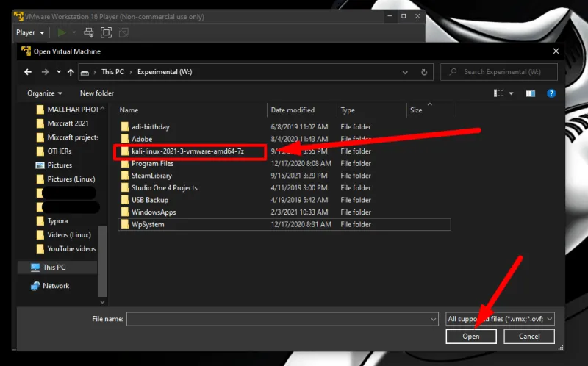Click the back navigation arrow

click(28, 72)
